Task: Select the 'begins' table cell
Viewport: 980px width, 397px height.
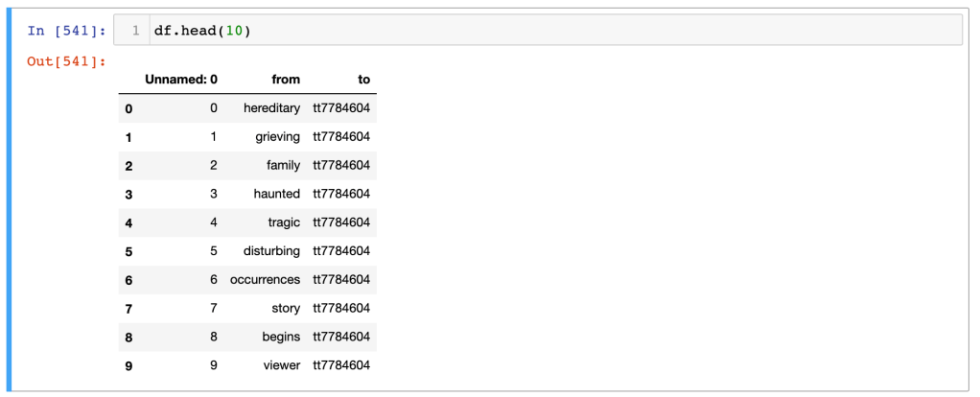Action: coord(281,337)
